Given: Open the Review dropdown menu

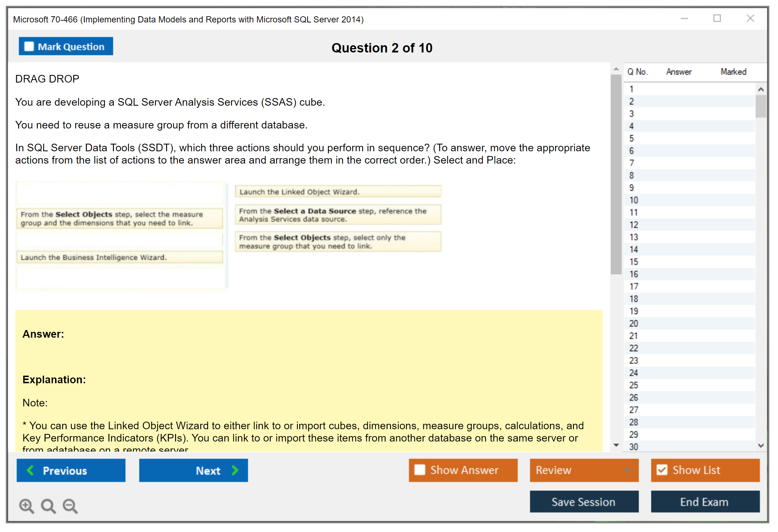Looking at the screenshot, I should coord(628,470).
